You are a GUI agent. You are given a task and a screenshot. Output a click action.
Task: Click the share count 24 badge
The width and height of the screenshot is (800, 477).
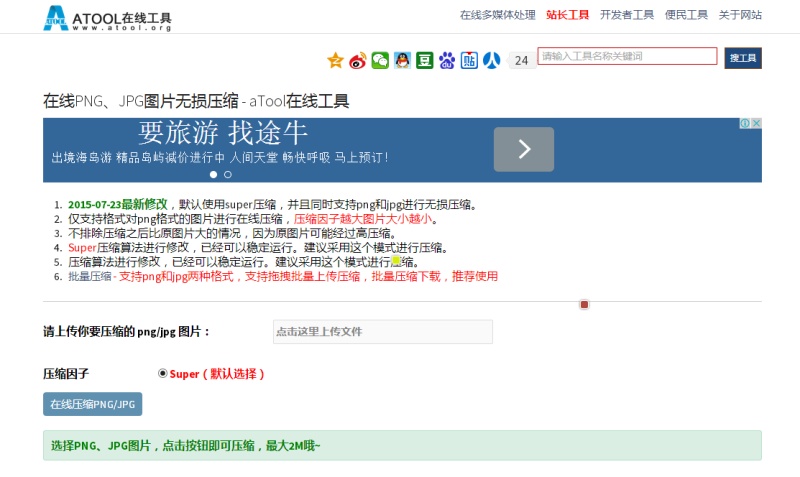[521, 60]
